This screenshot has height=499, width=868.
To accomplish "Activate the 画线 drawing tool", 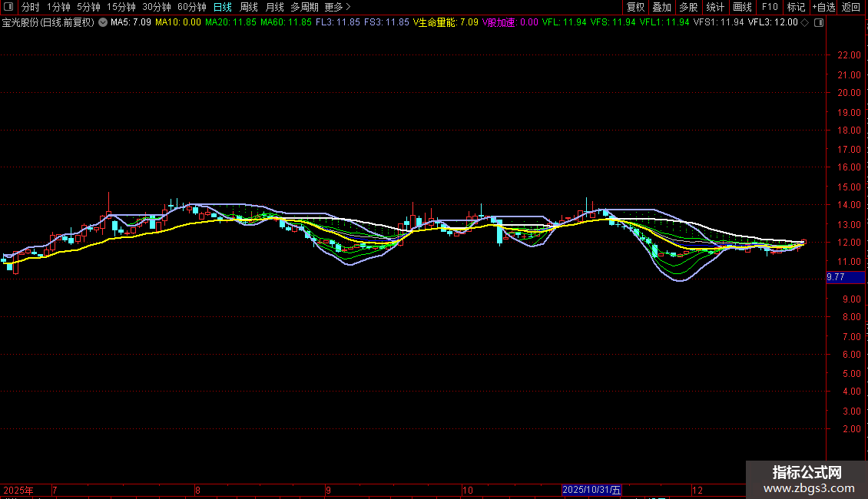I will (742, 7).
